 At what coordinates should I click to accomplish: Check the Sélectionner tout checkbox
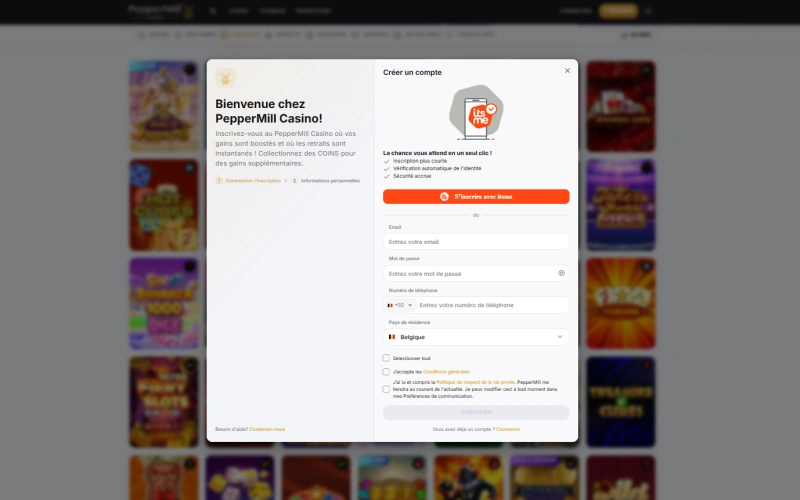pos(387,358)
